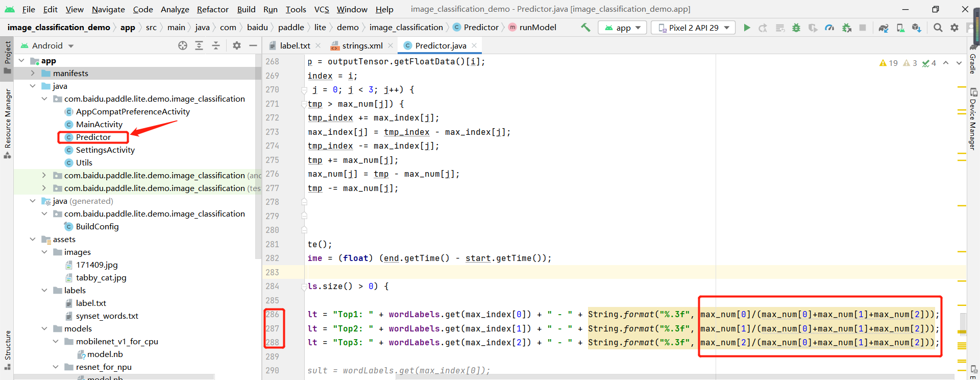
Task: Click the runModel breadcrumb
Action: coord(537,28)
